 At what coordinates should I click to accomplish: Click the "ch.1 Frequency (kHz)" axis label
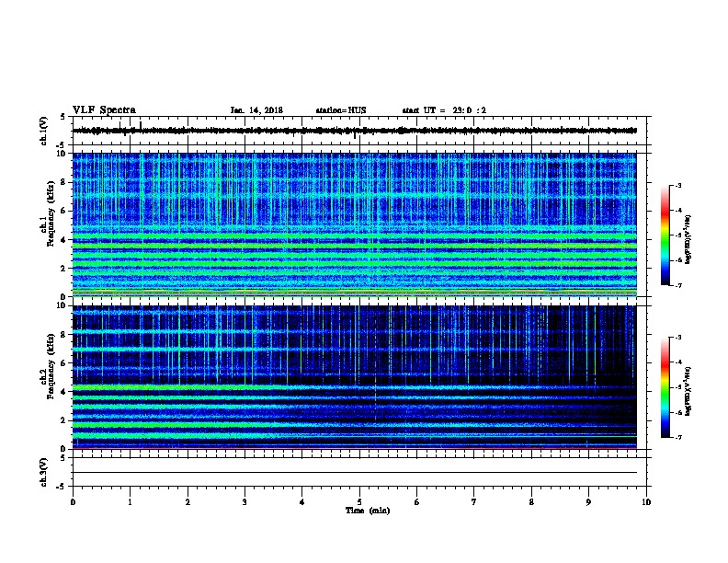click(47, 213)
